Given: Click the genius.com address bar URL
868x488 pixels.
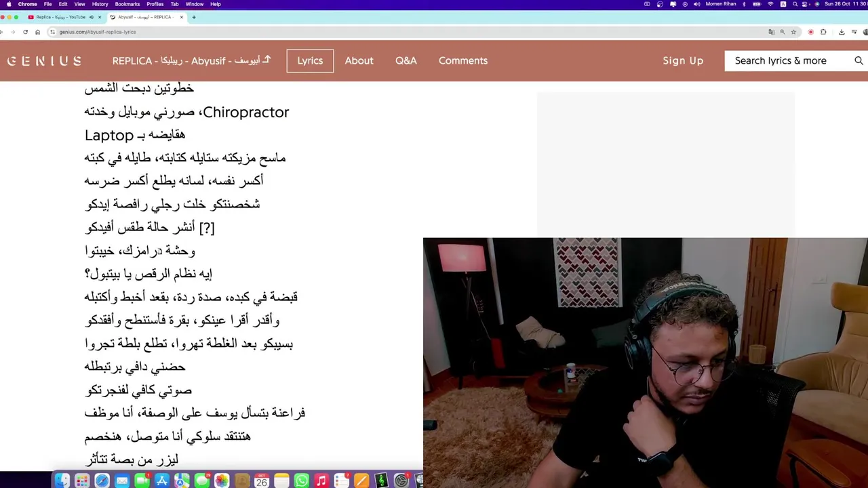Looking at the screenshot, I should [98, 32].
